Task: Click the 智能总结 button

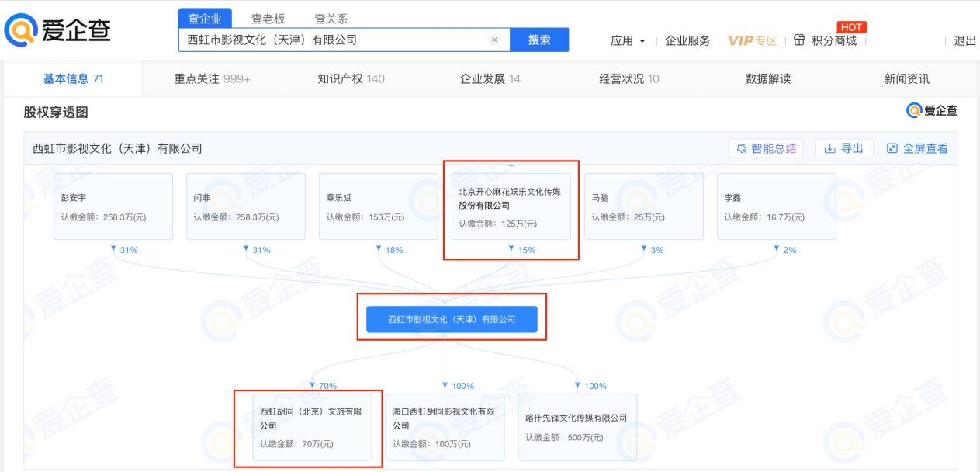Action: click(x=766, y=148)
